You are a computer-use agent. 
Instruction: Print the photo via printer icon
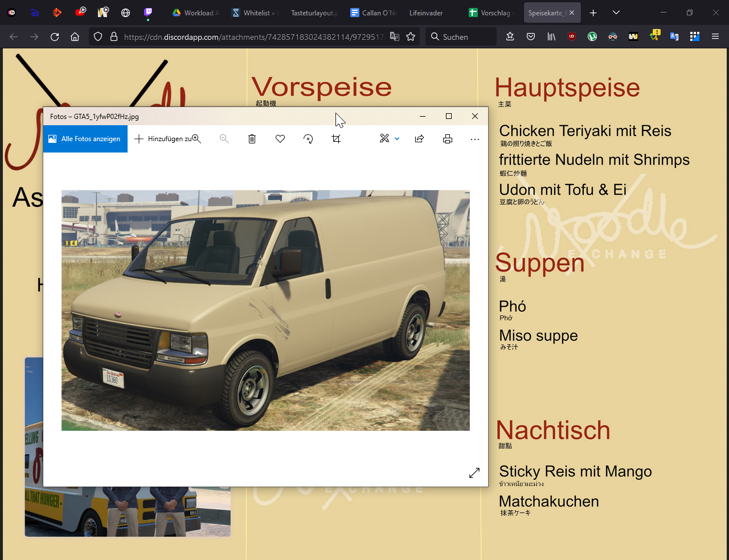(448, 139)
